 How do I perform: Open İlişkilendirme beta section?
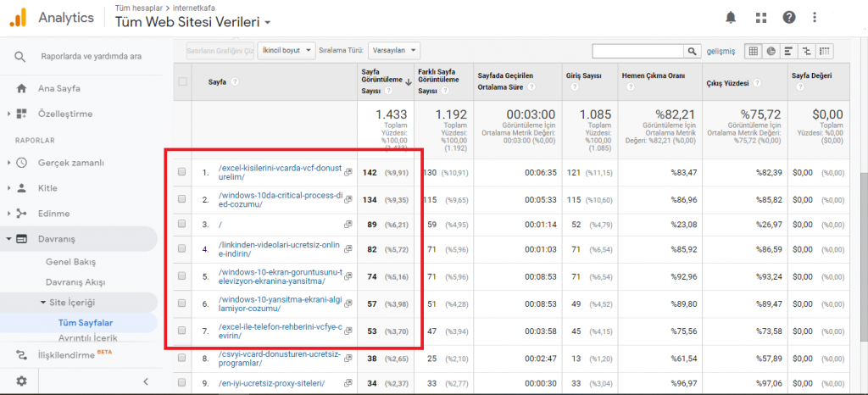coord(66,355)
